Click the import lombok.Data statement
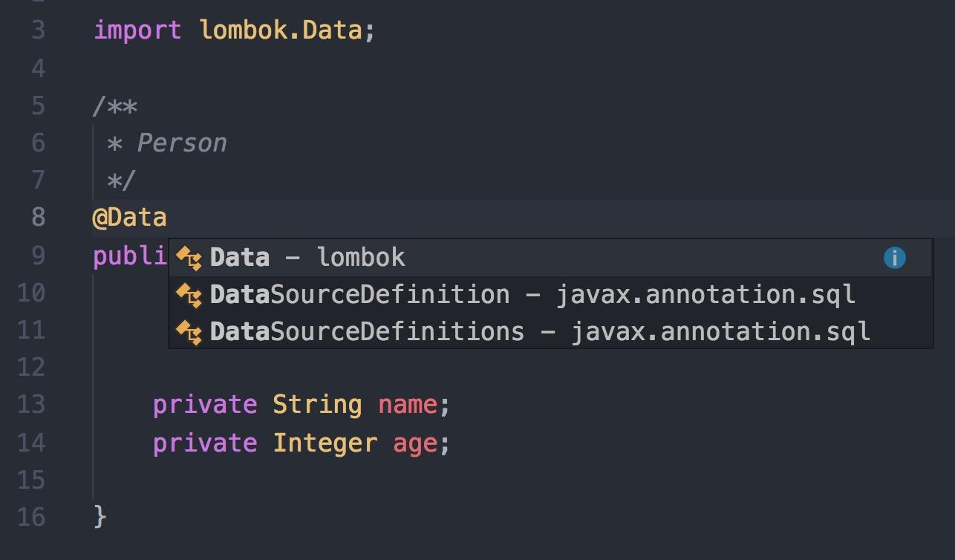The image size is (955, 560). 232,30
